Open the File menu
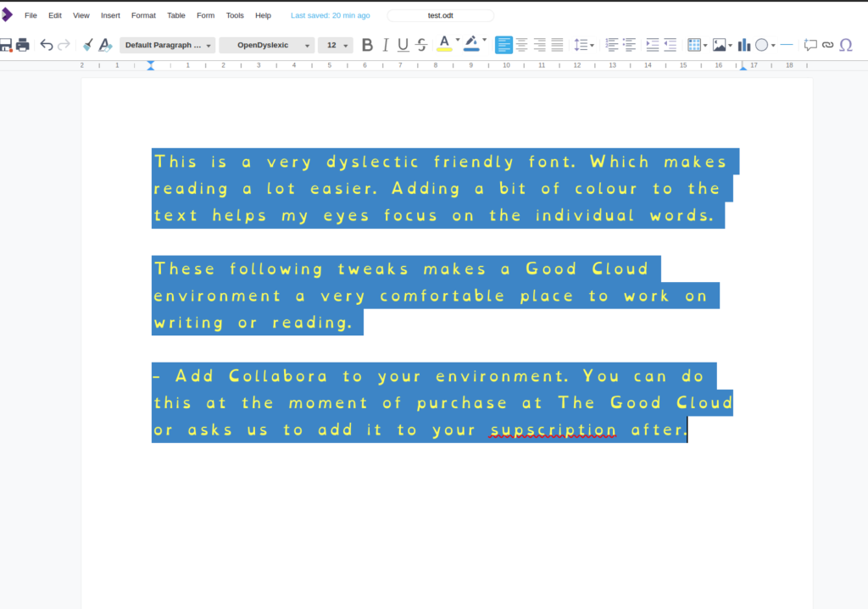 [31, 15]
